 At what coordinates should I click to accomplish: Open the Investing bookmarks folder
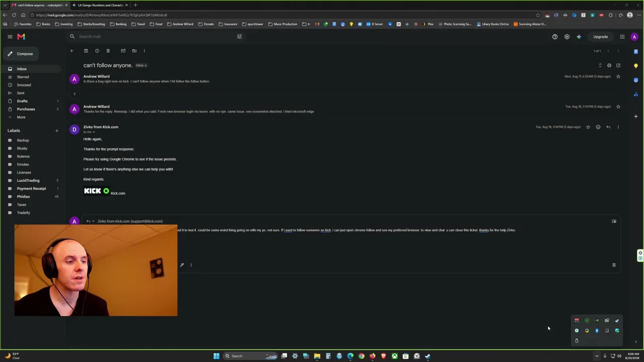(63, 24)
